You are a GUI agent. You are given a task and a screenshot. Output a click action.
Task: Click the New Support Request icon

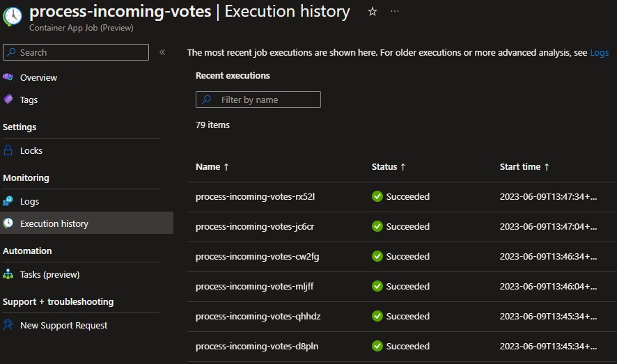coord(8,325)
